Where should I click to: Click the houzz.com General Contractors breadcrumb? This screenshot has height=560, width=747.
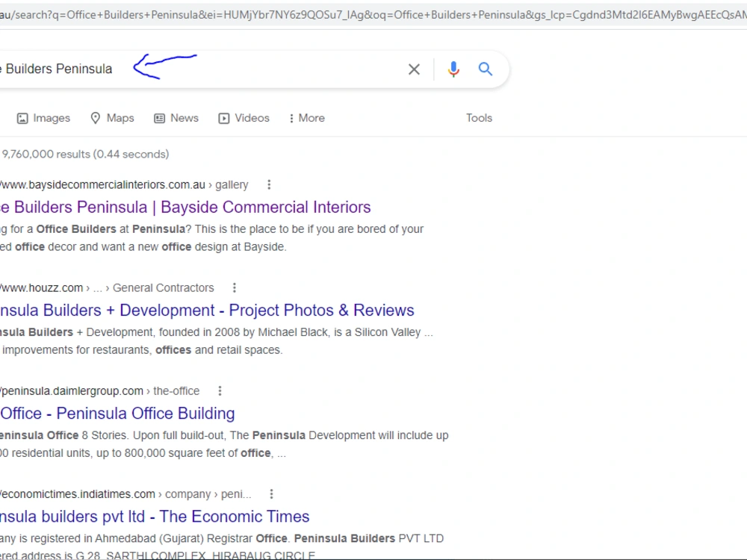pyautogui.click(x=107, y=288)
